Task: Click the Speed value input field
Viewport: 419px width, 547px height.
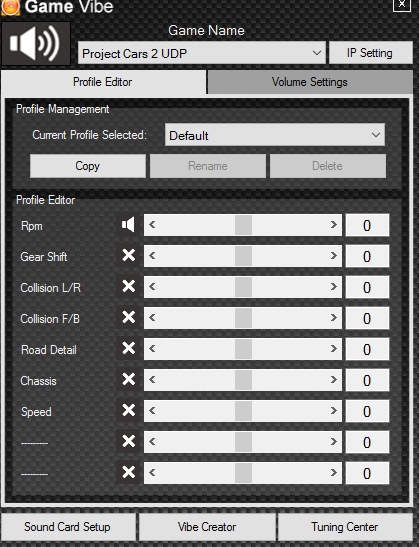Action: click(367, 411)
